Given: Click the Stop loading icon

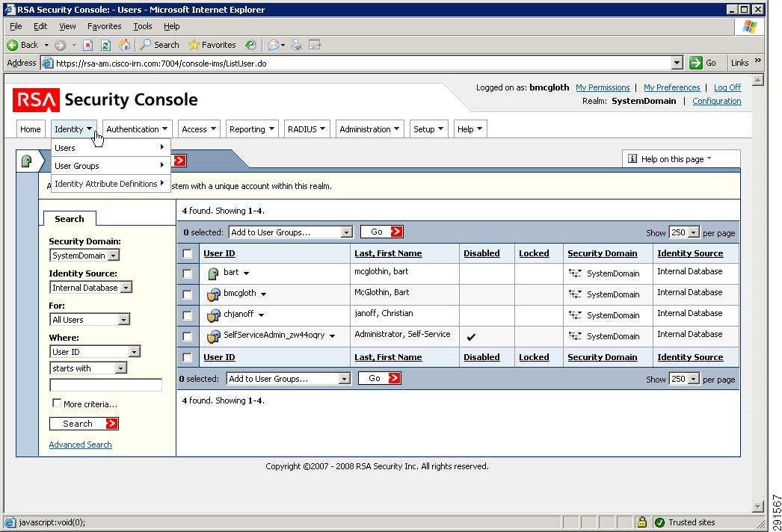Looking at the screenshot, I should tap(87, 46).
